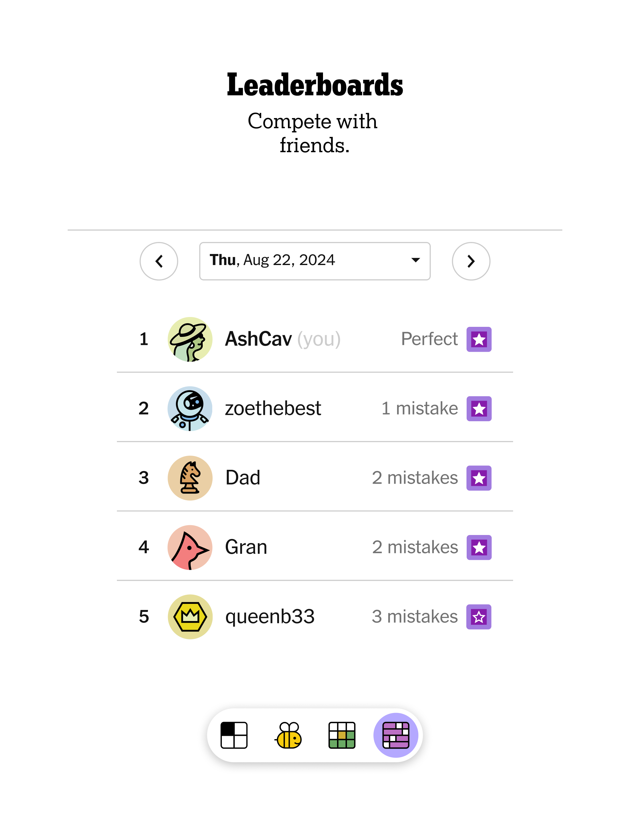Image resolution: width=630 pixels, height=840 pixels.
Task: Click the star badge next to Gran
Action: (x=479, y=547)
